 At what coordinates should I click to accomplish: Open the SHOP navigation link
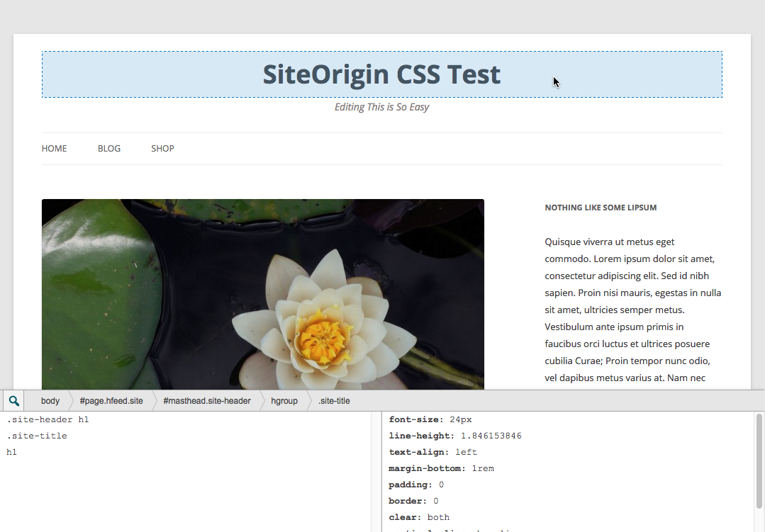tap(162, 148)
